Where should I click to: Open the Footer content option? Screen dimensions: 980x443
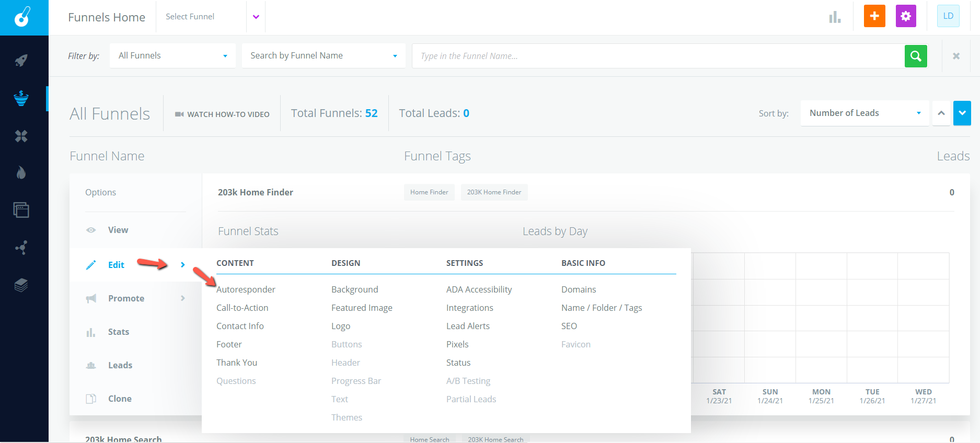(229, 344)
